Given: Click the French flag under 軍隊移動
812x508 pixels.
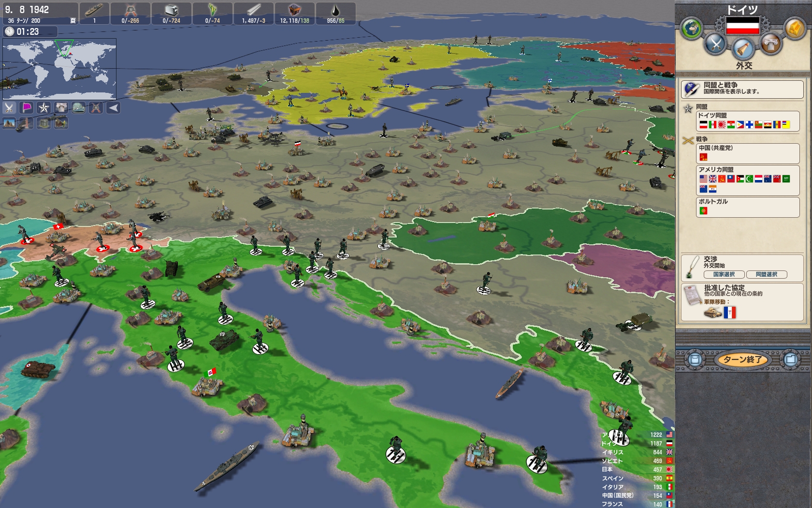Looking at the screenshot, I should coord(730,313).
